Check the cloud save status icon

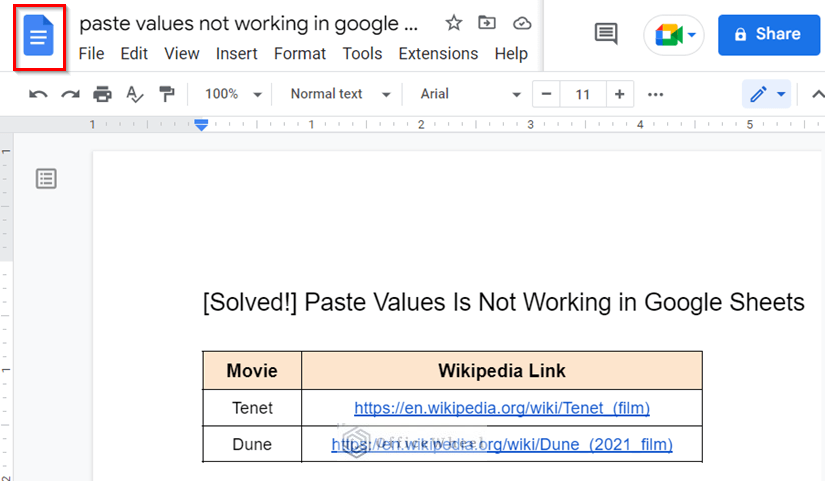point(521,23)
